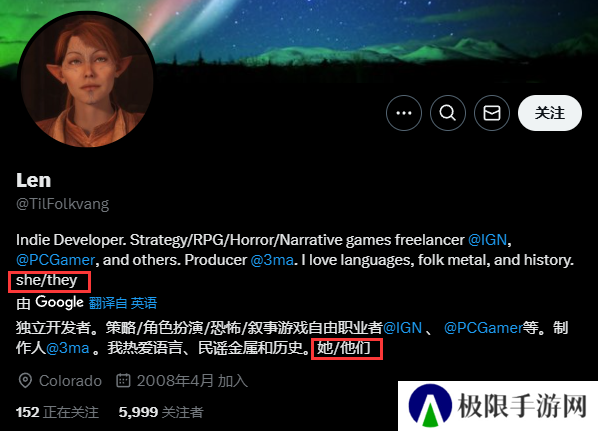Open @PCGamer mention in the Chinese translation
The image size is (598, 431).
point(483,328)
